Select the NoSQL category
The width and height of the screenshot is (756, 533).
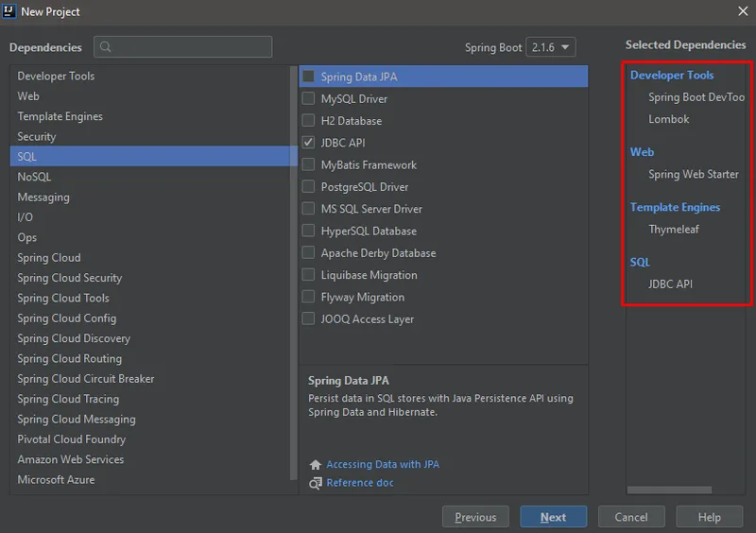pyautogui.click(x=150, y=177)
